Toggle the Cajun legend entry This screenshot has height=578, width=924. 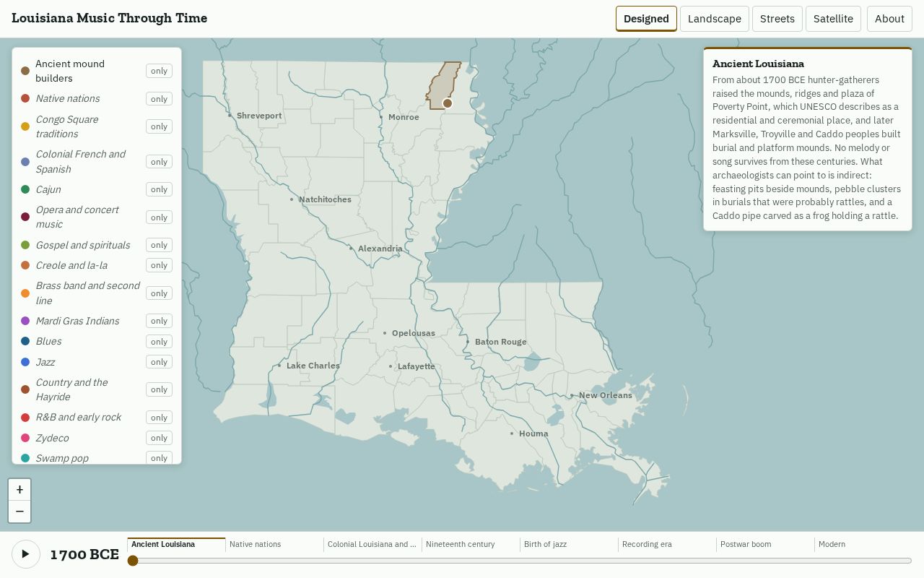point(81,189)
